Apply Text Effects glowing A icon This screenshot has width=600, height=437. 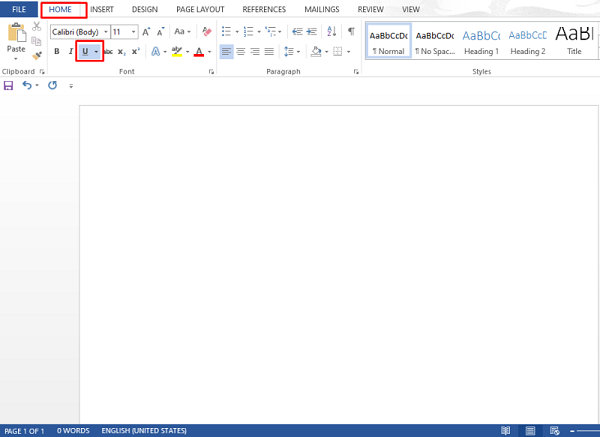155,51
